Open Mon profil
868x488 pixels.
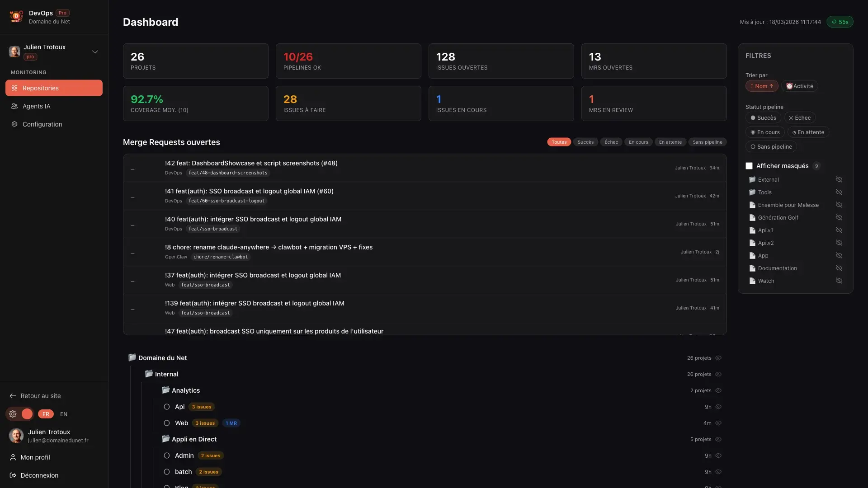coord(35,457)
